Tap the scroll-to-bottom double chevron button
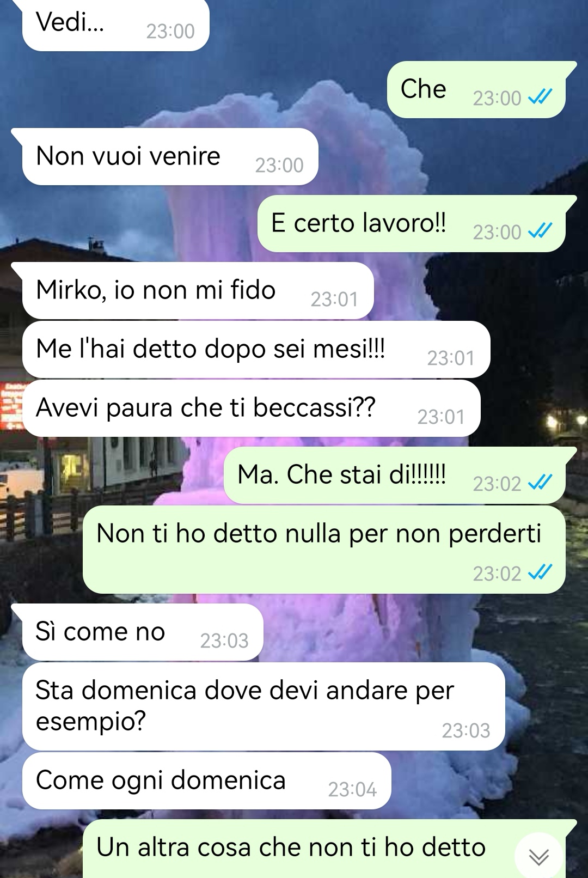This screenshot has height=878, width=588. [x=539, y=857]
